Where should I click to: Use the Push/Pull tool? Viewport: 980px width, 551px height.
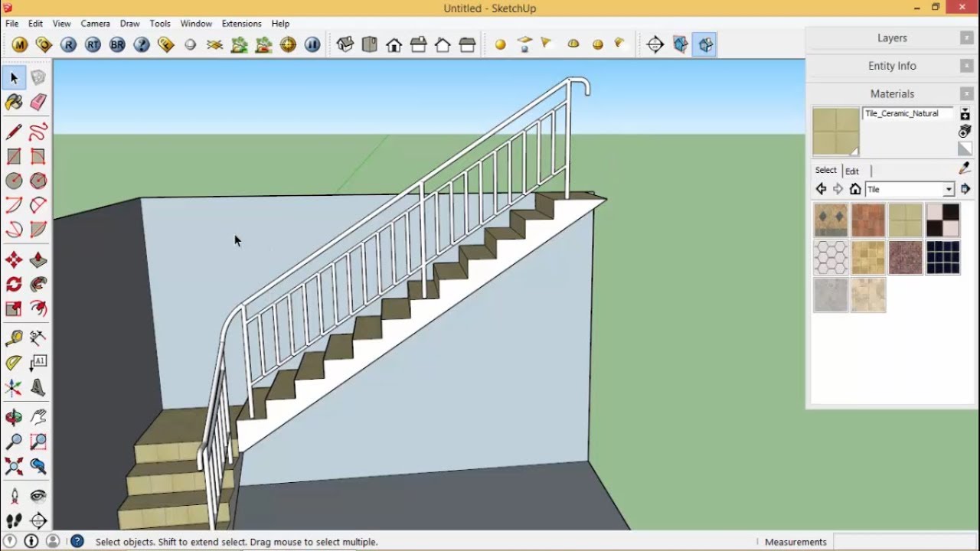point(38,260)
